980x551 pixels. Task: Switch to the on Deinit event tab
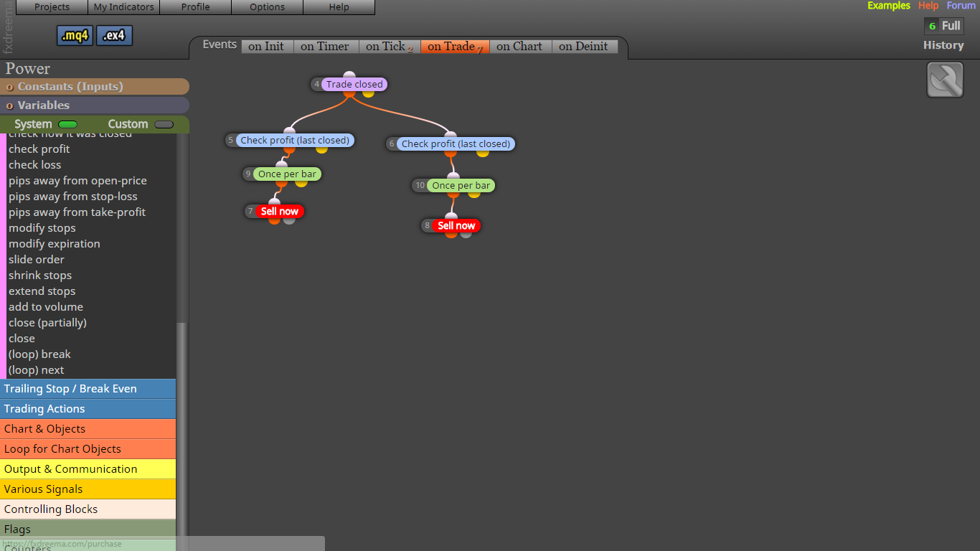pos(584,47)
